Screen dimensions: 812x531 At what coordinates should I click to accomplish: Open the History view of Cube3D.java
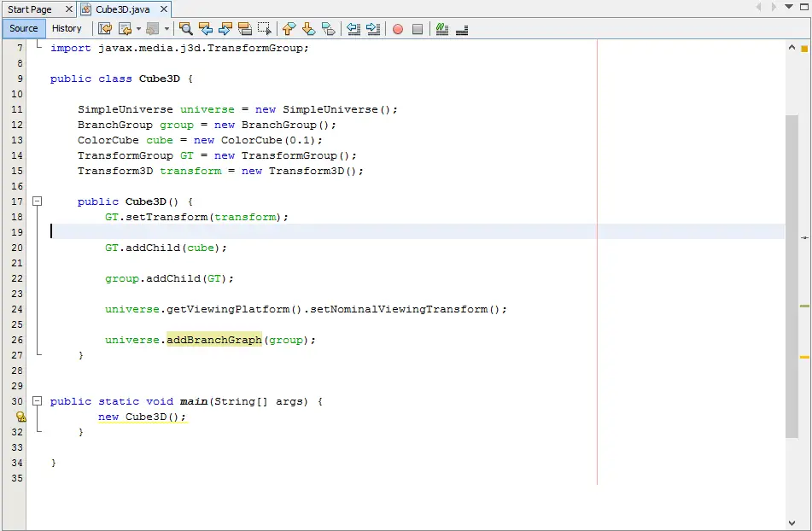tap(67, 28)
